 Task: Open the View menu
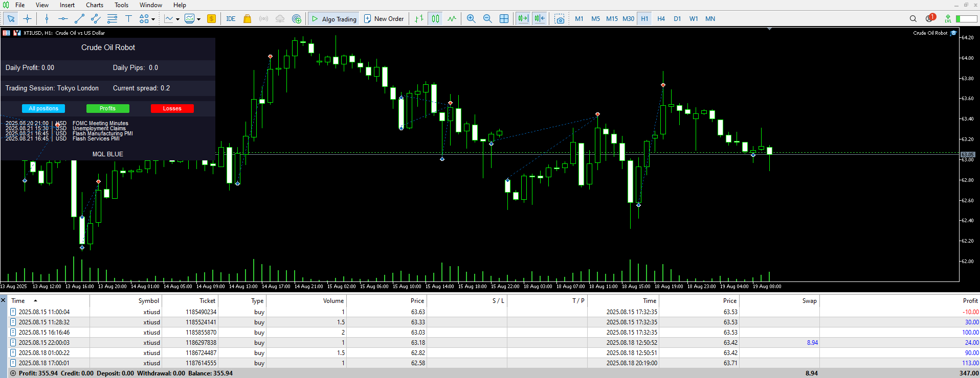pos(42,5)
